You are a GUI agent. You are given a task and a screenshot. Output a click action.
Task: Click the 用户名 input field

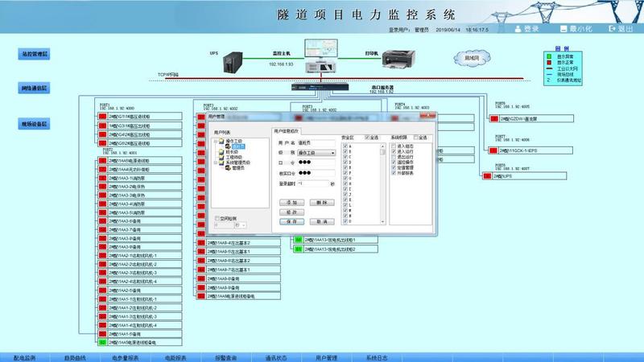[x=317, y=142]
